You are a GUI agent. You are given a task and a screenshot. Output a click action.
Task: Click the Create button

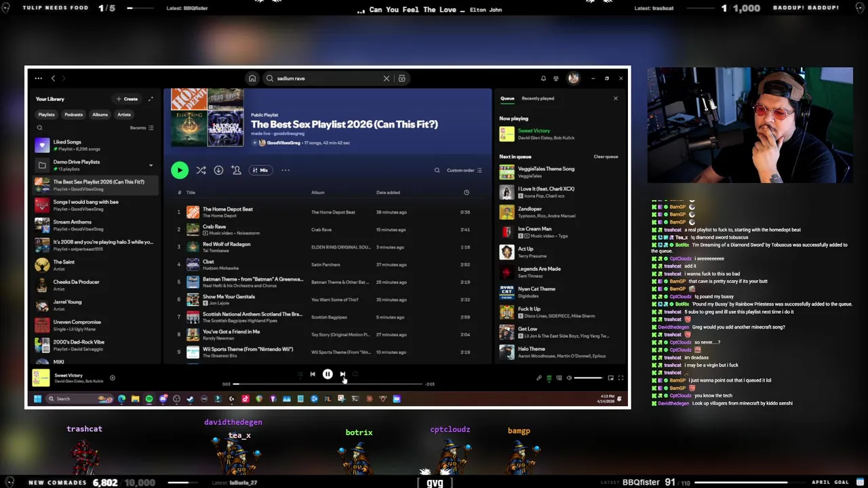point(127,99)
